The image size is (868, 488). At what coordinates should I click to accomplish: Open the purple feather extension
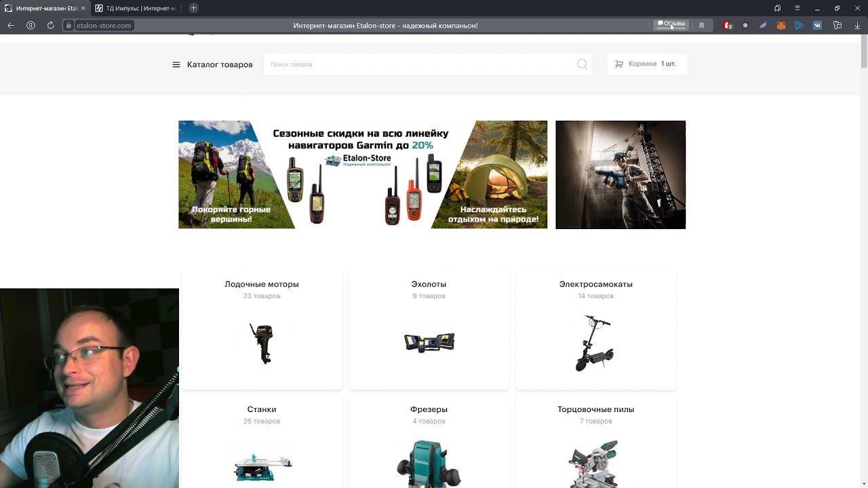click(x=763, y=25)
